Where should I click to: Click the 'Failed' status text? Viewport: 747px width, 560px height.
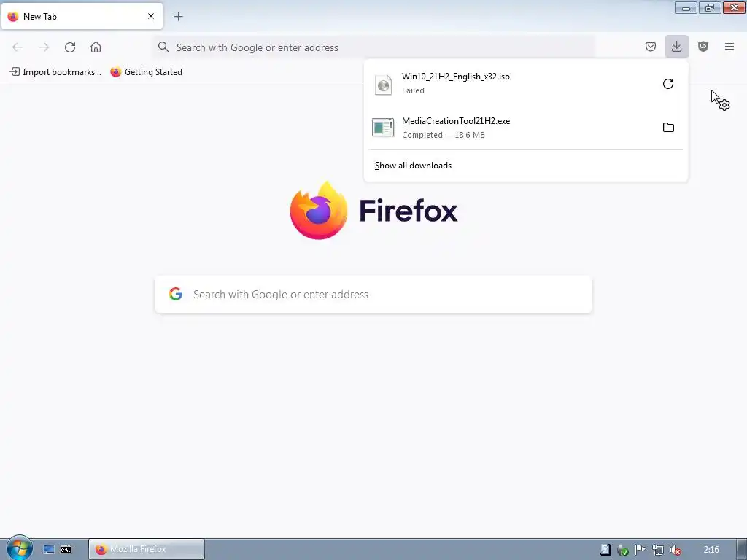(413, 90)
